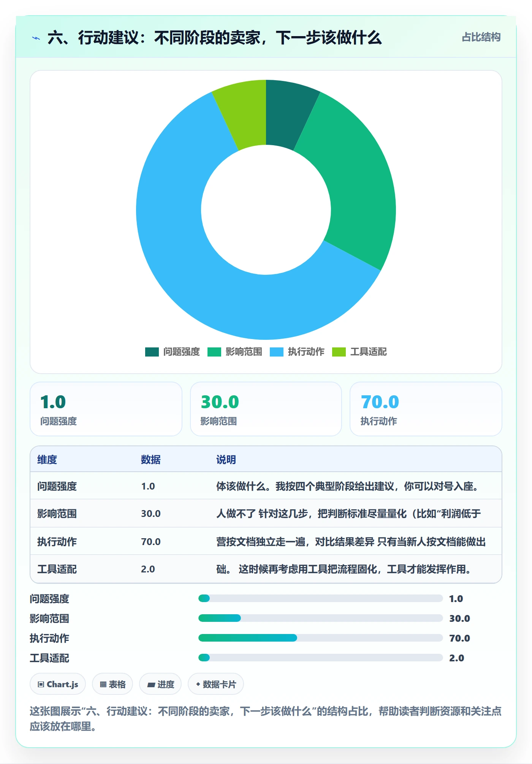Screen dimensions: 532x764
Task: Toggle 影响范围 legend color box
Action: [x=214, y=352]
